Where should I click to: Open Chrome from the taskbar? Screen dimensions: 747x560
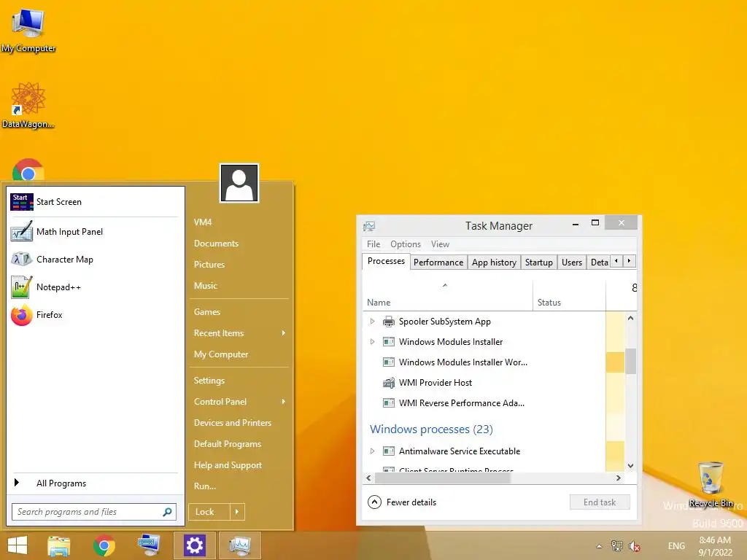(104, 545)
